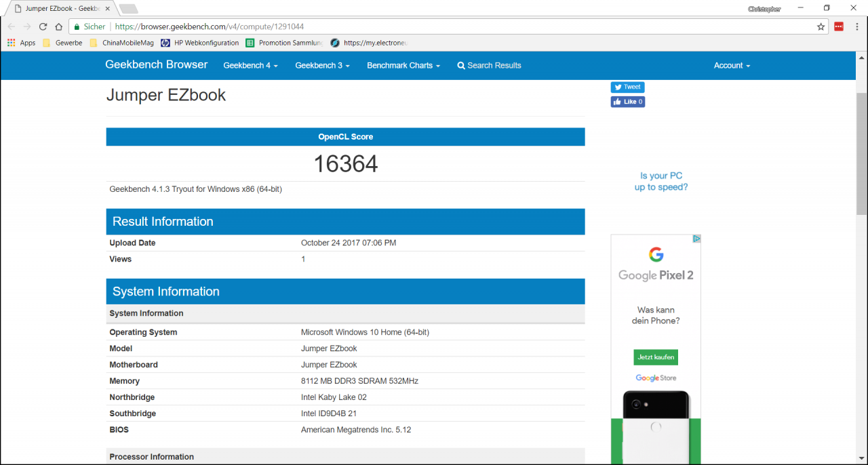
Task: Click the Motherboard row value 'Jumper EZbook'
Action: click(x=329, y=365)
